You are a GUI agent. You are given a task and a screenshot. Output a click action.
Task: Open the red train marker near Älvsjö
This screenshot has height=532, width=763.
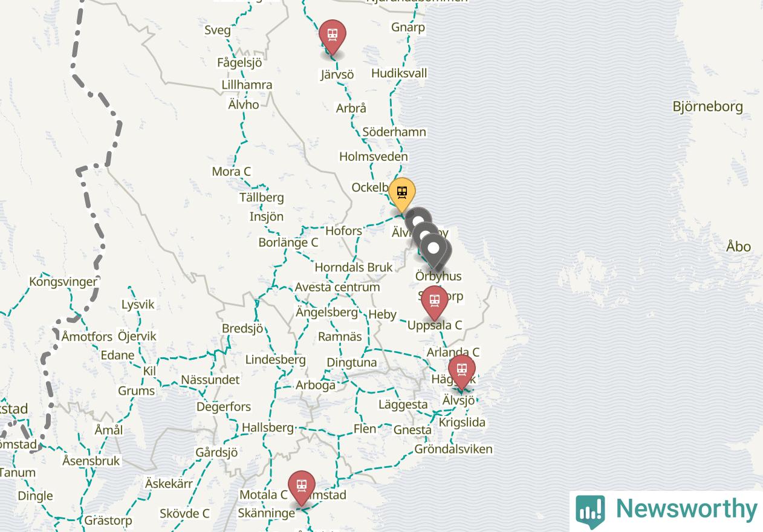tap(462, 371)
